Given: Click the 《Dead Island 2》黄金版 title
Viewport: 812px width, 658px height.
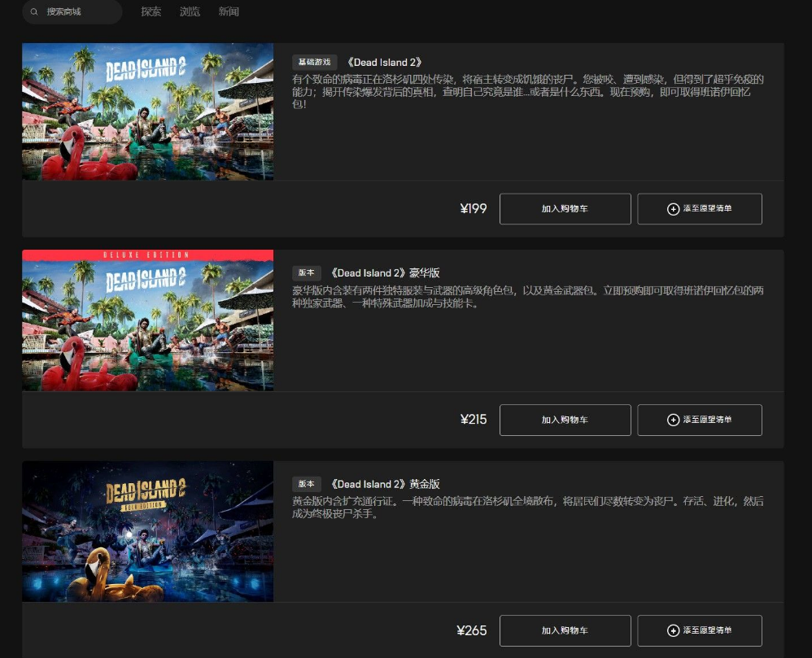Looking at the screenshot, I should point(384,484).
